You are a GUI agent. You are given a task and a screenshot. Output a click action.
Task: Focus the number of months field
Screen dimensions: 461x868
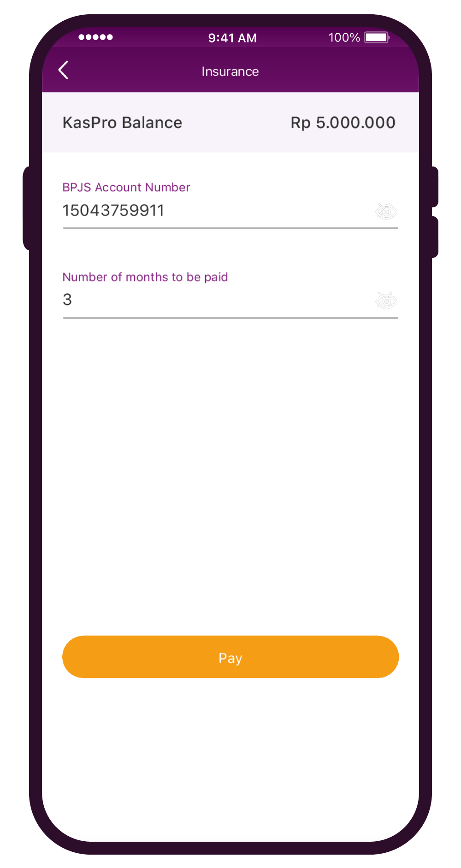[230, 301]
